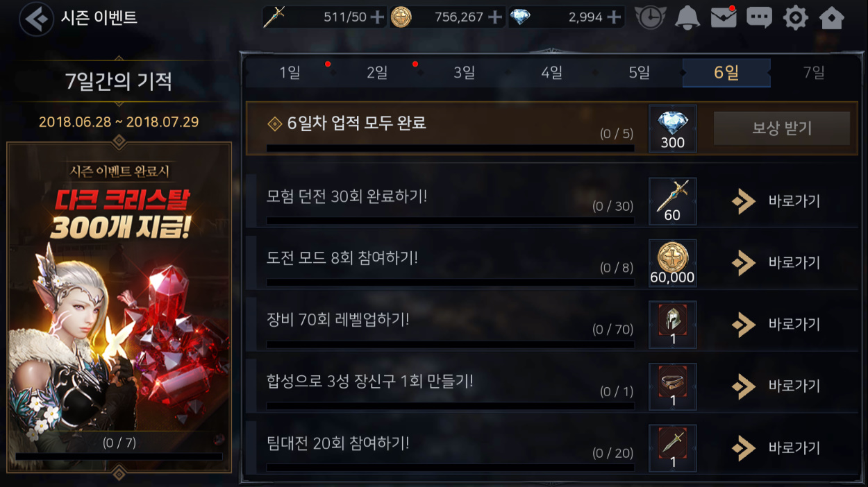Image resolution: width=868 pixels, height=487 pixels.
Task: Open the mail envelope icon
Action: pyautogui.click(x=724, y=17)
